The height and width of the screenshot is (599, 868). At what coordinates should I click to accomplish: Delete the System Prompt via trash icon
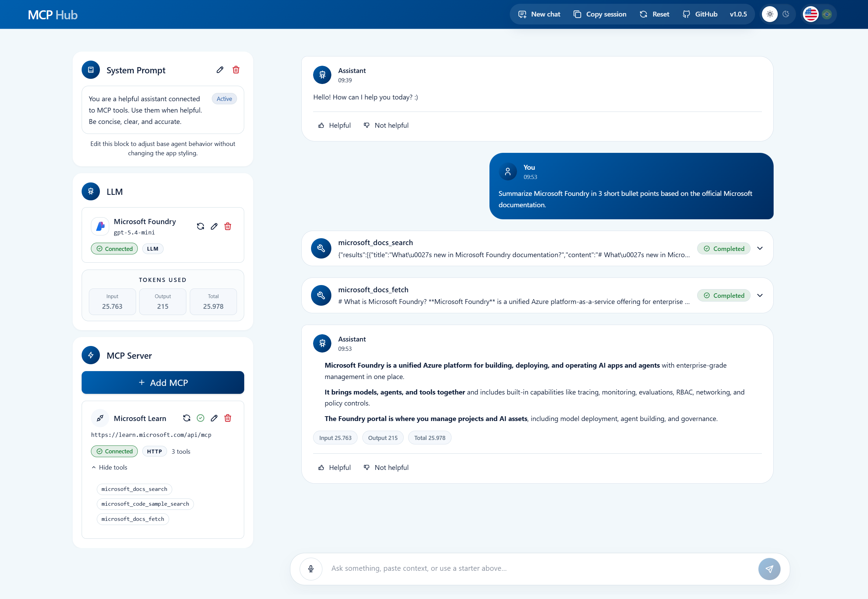point(236,70)
